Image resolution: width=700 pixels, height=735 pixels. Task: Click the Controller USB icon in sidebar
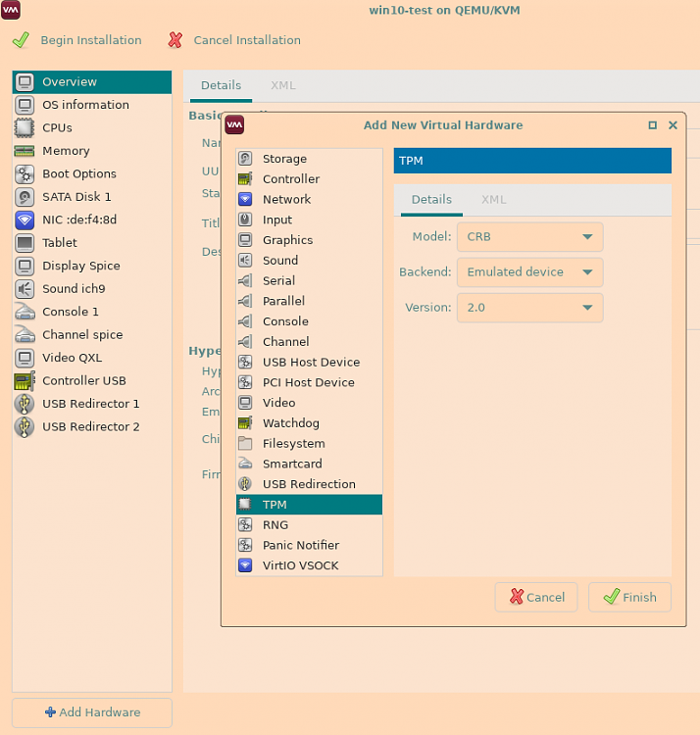coord(25,380)
